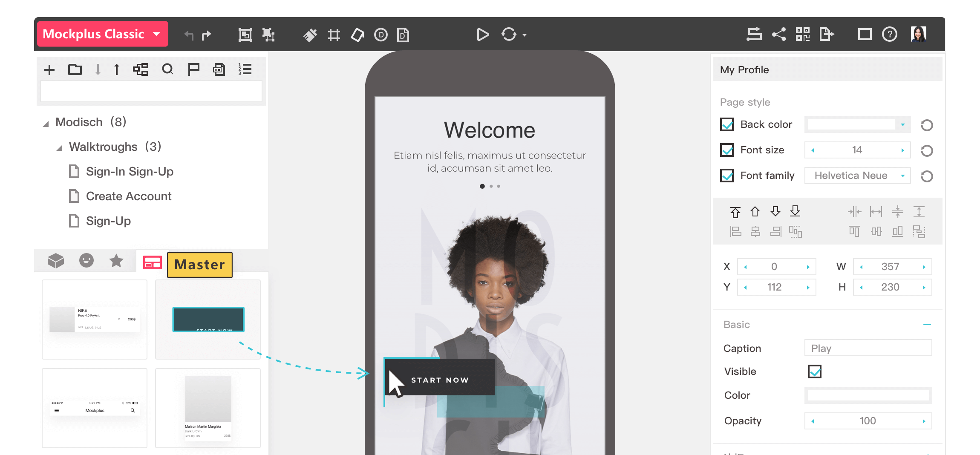This screenshot has height=455, width=980.
Task: Open the help question mark icon
Action: 889,34
